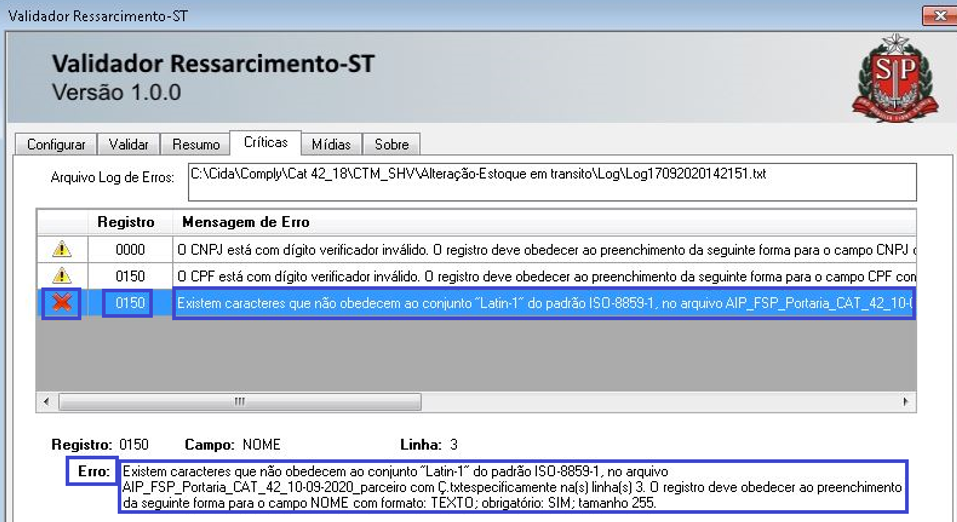
Task: Click the Campo value NOME
Action: pyautogui.click(x=261, y=444)
